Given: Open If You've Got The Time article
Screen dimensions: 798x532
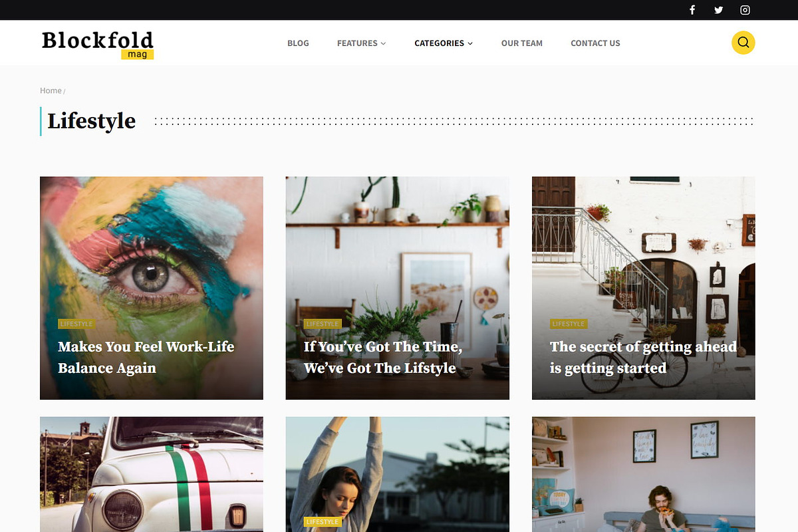Looking at the screenshot, I should pos(383,357).
